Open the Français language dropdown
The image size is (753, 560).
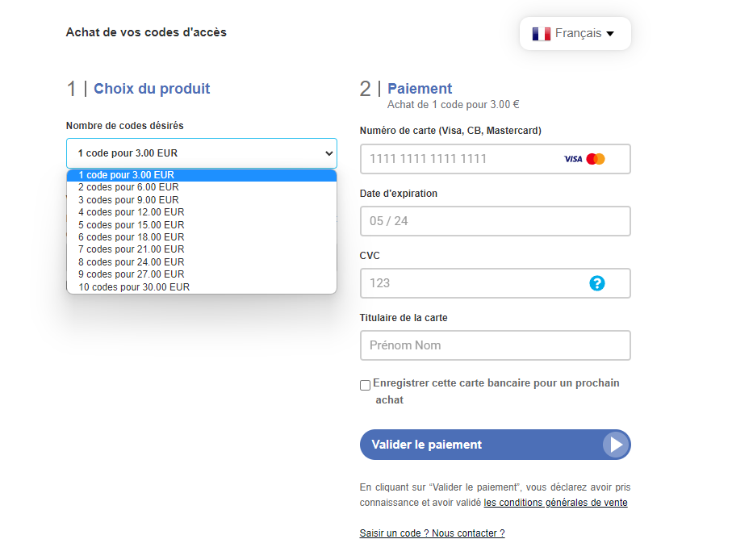[575, 34]
